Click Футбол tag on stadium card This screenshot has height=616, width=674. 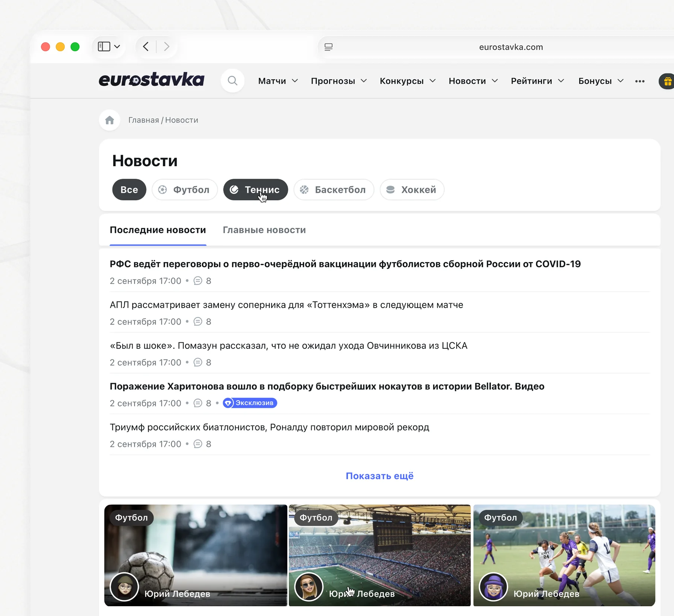(x=316, y=518)
